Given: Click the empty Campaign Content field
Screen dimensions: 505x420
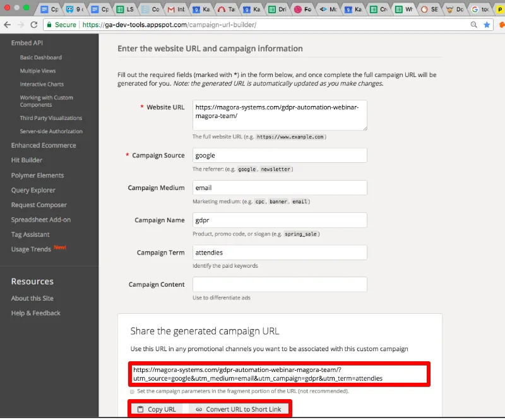Looking at the screenshot, I should [280, 284].
